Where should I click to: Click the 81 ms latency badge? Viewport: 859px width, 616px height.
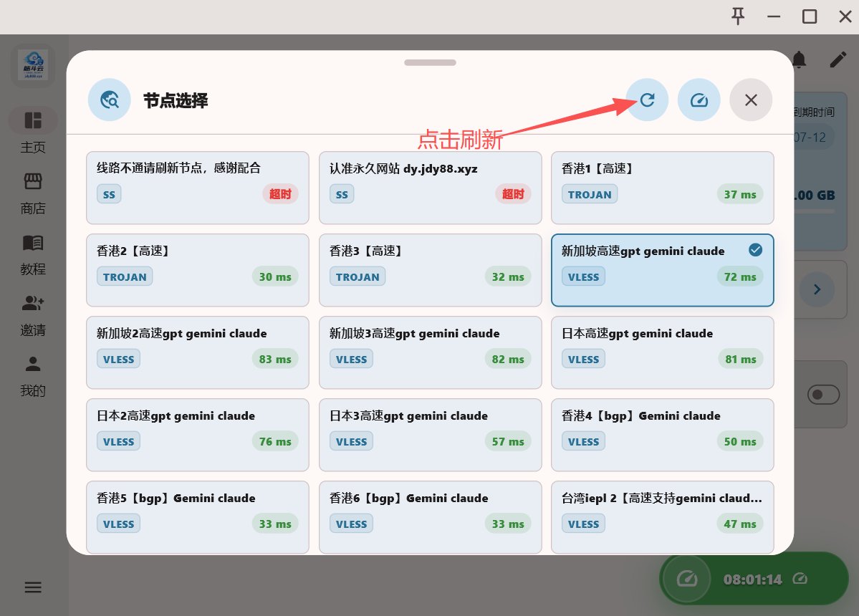pos(740,359)
